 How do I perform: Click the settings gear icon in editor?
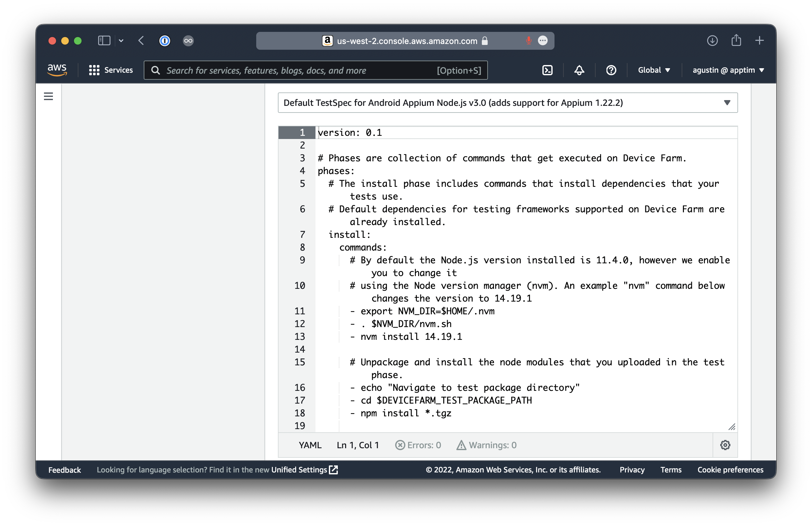pos(726,445)
